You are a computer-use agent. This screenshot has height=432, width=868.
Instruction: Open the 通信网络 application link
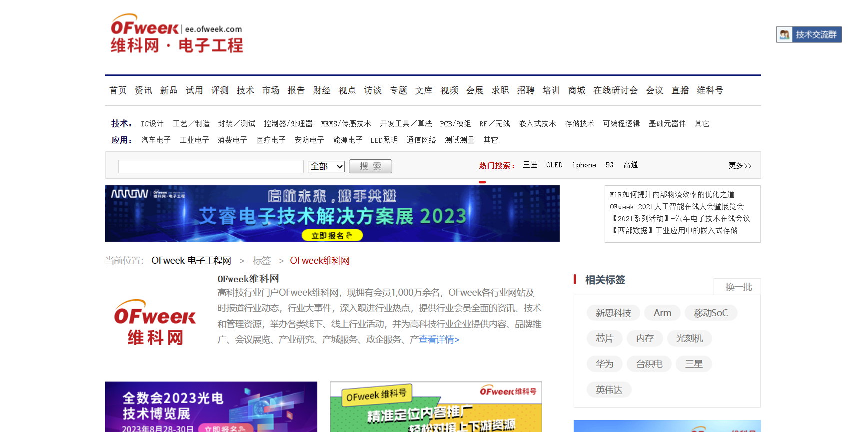coord(421,140)
